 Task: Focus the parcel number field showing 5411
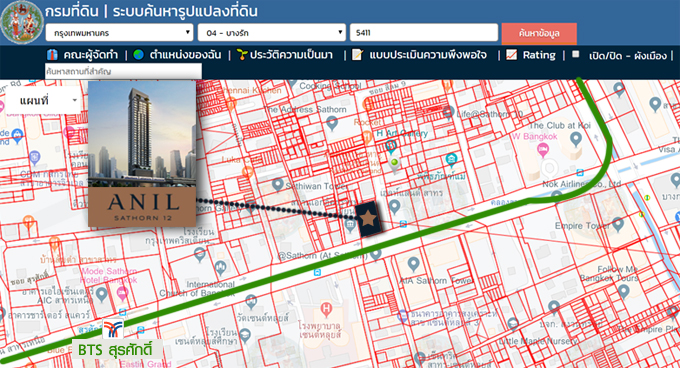[424, 33]
